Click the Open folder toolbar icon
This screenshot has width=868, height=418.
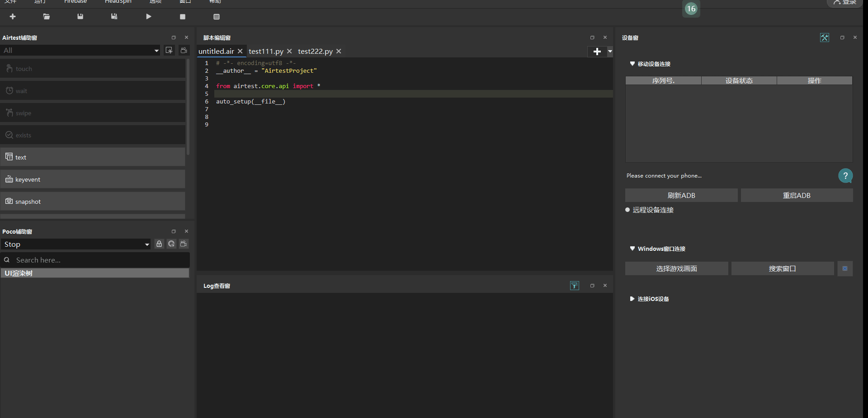pyautogui.click(x=47, y=17)
